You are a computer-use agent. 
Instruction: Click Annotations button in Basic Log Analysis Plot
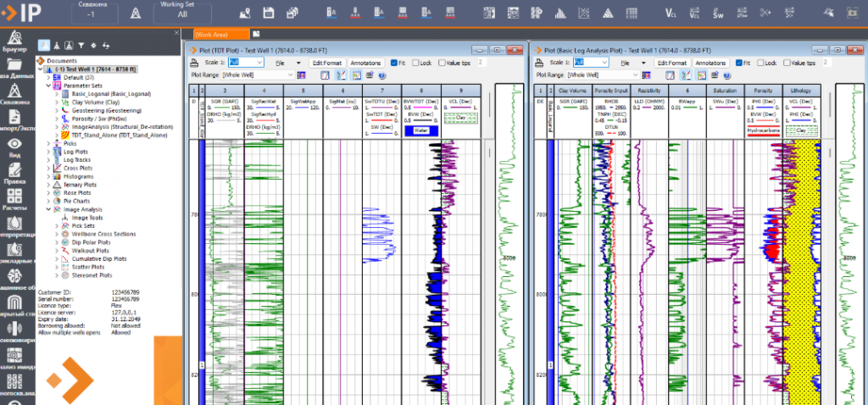(710, 63)
